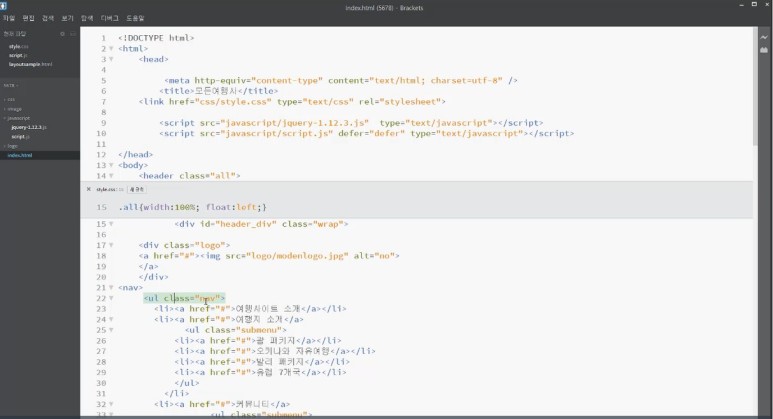Click the 괌 패키지 list item line
Viewport: 773px width, 419px height.
[x=258, y=341]
